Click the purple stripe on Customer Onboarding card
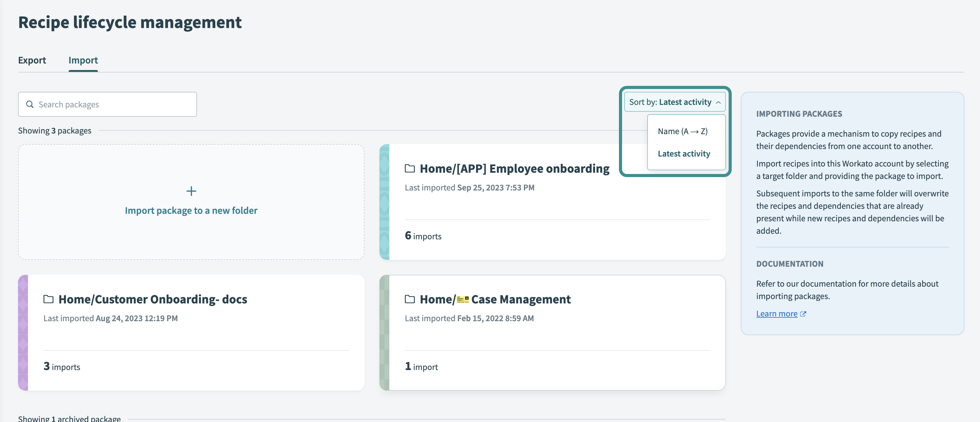 coord(23,332)
